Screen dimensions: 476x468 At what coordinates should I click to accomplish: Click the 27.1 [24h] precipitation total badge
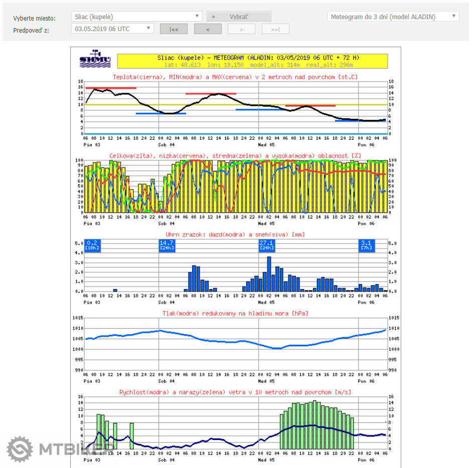[266, 245]
